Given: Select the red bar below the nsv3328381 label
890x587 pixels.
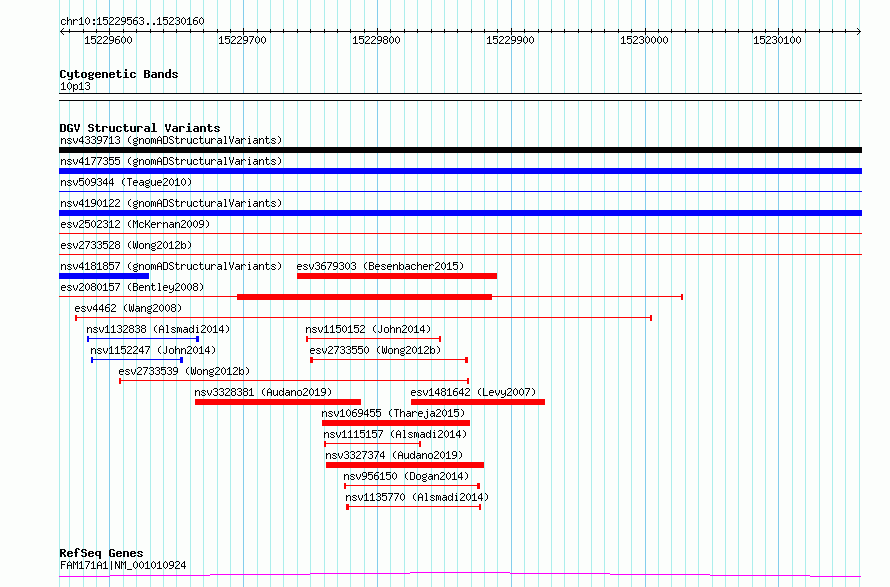Looking at the screenshot, I should point(278,402).
